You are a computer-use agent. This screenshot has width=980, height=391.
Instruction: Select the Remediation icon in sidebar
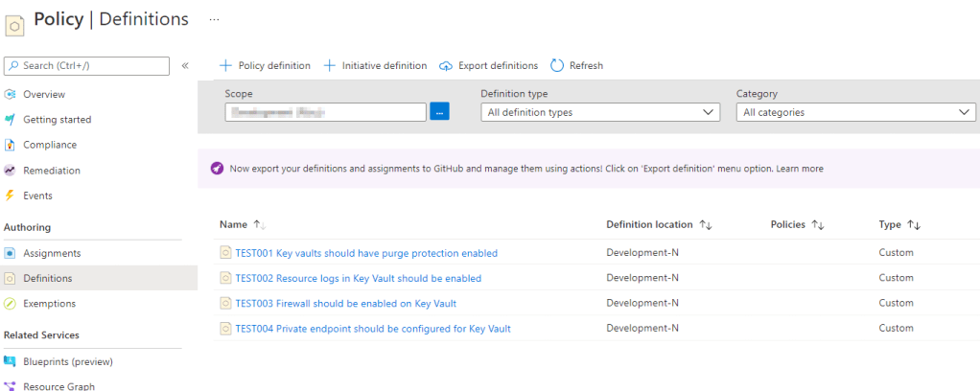coord(11,171)
